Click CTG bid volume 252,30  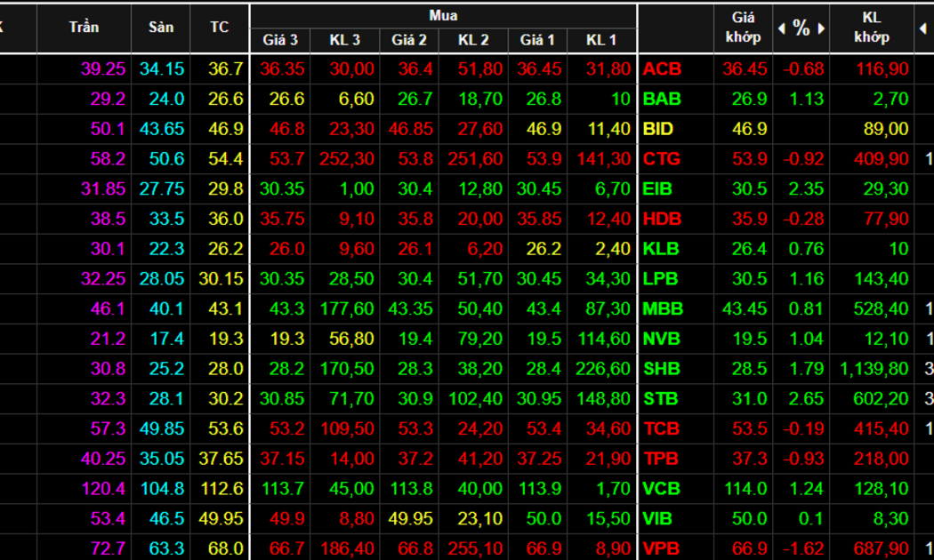click(347, 159)
